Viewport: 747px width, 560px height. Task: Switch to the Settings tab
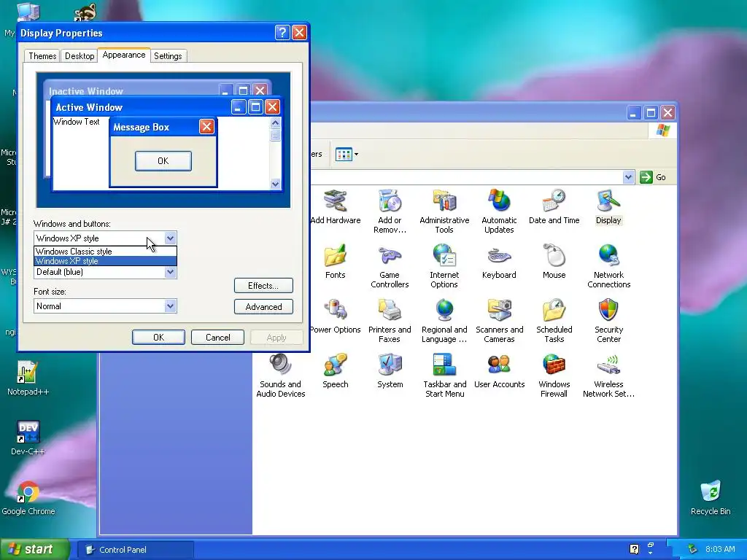[168, 55]
